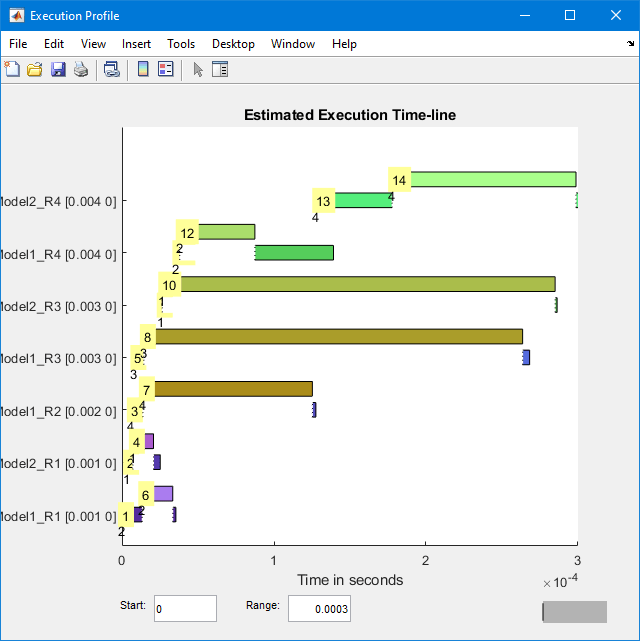640x641 pixels.
Task: Select the green bar labeled 13
Action: 363,200
